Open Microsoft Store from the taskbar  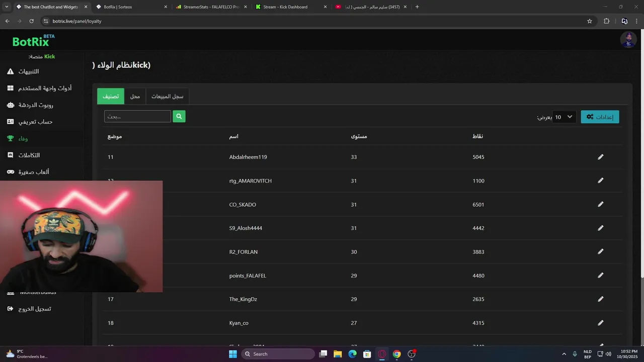(x=367, y=354)
